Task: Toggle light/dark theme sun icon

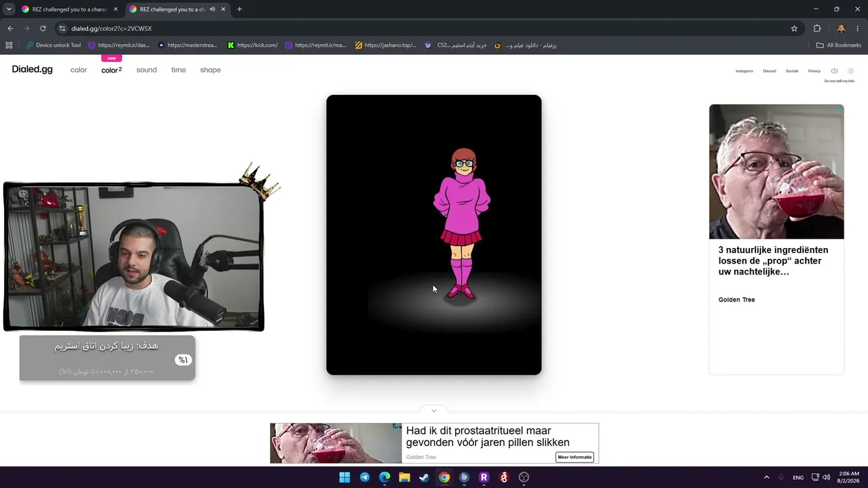Action: [851, 71]
